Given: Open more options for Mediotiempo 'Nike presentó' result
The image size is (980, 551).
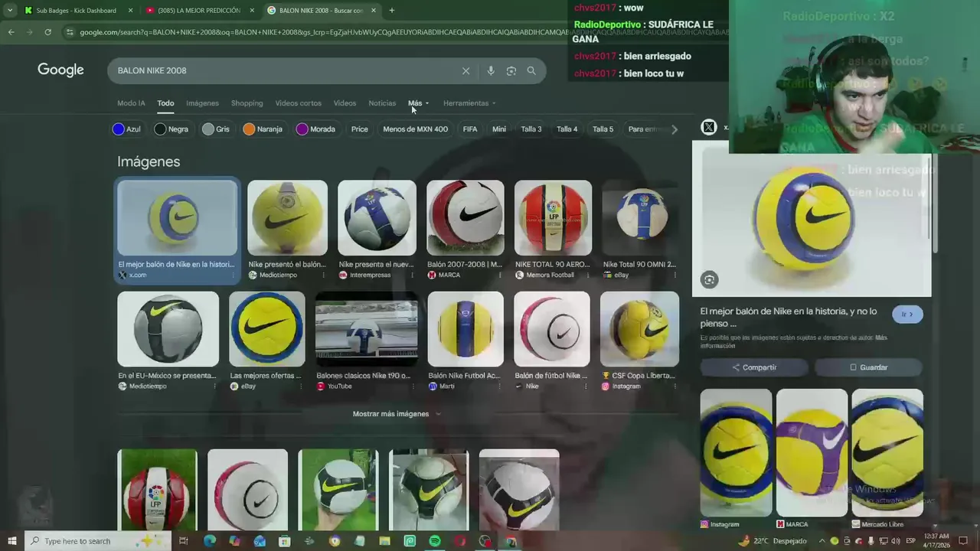Looking at the screenshot, I should coord(323,275).
